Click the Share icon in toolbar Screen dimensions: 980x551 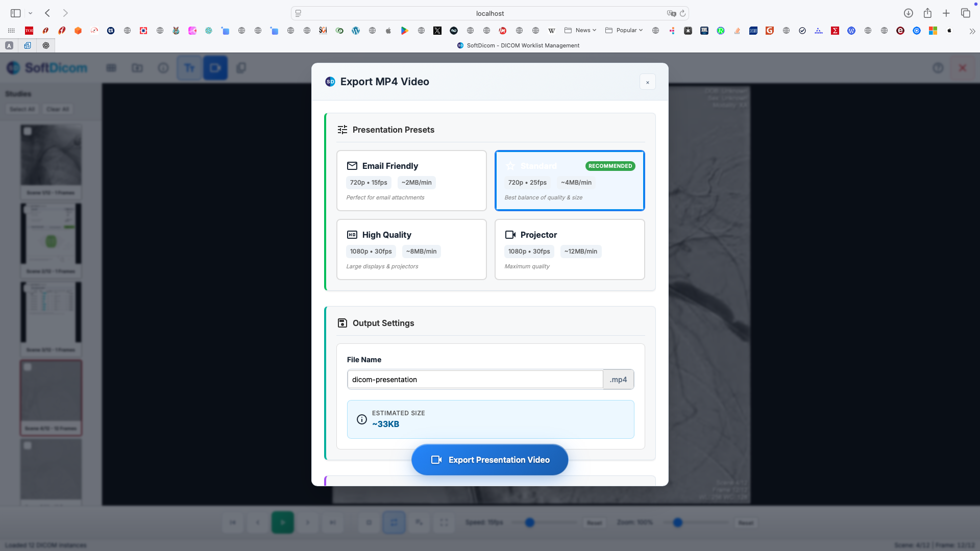927,13
